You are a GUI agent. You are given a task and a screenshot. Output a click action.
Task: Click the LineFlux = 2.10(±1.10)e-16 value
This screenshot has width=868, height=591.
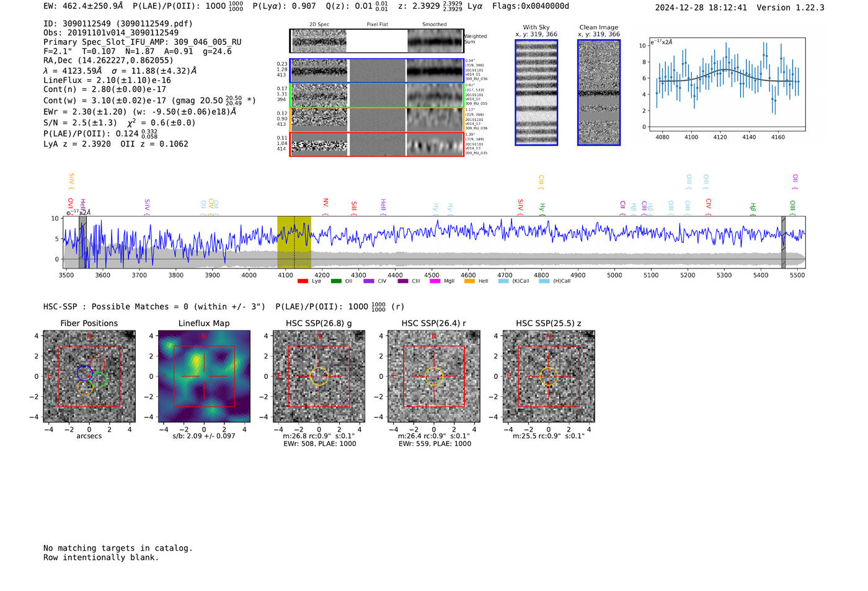pos(107,80)
